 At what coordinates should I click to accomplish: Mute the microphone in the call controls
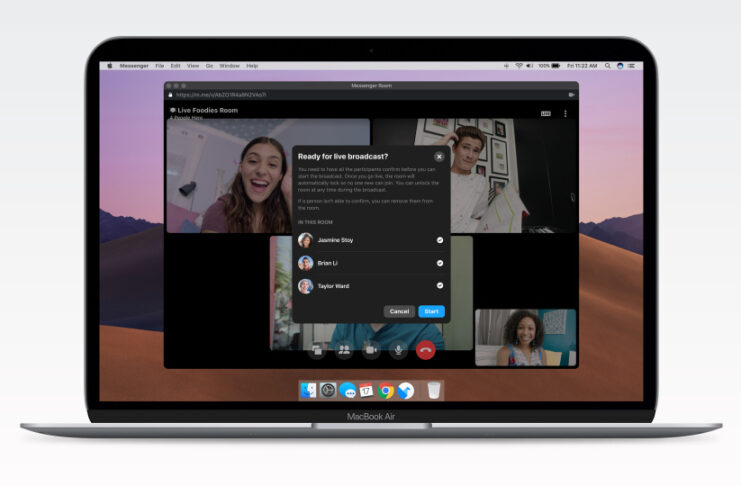(x=398, y=350)
